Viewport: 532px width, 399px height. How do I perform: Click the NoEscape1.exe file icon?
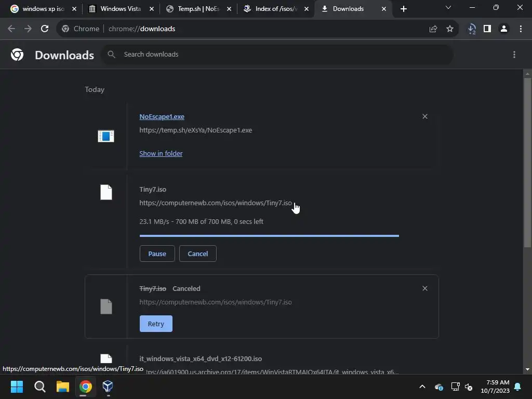coord(106,136)
